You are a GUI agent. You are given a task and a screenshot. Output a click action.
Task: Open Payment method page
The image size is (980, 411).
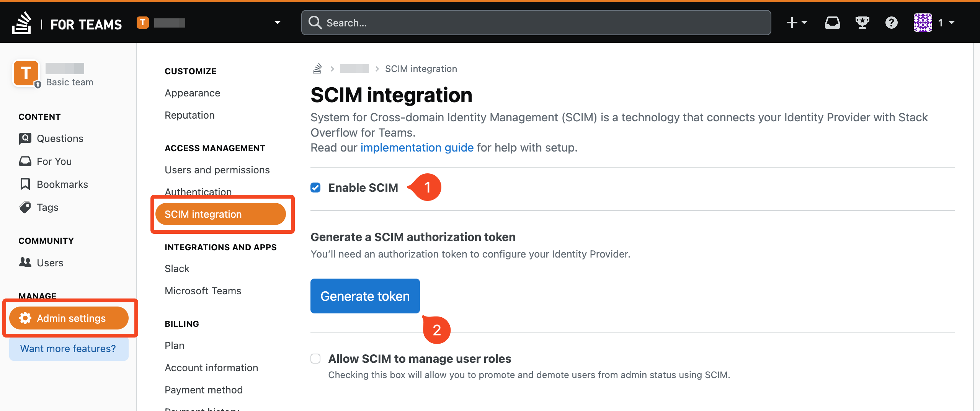point(204,390)
